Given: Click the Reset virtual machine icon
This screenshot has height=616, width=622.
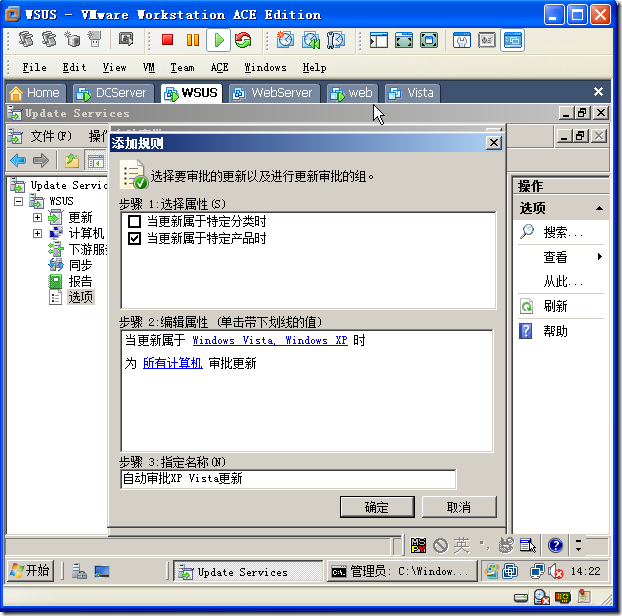Looking at the screenshot, I should [x=243, y=40].
